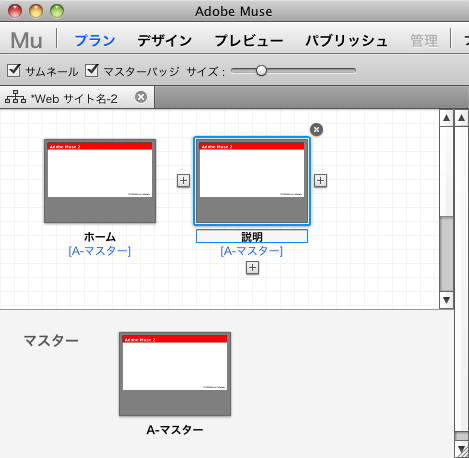
Task: Add child page below 説明
Action: coord(252,267)
